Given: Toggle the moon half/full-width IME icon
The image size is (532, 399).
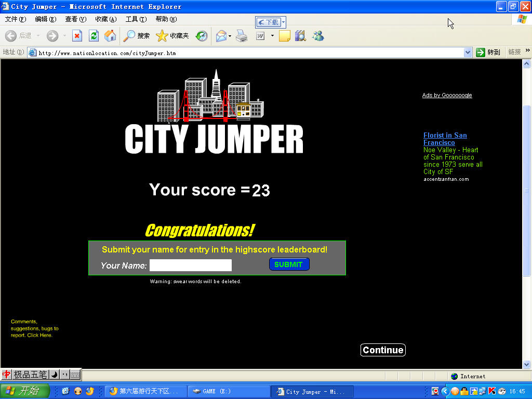Looking at the screenshot, I should pos(54,375).
